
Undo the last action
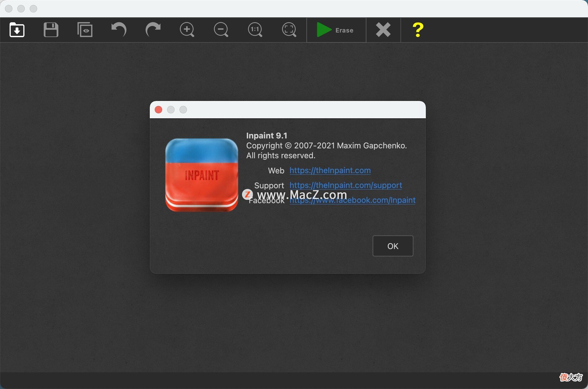119,30
